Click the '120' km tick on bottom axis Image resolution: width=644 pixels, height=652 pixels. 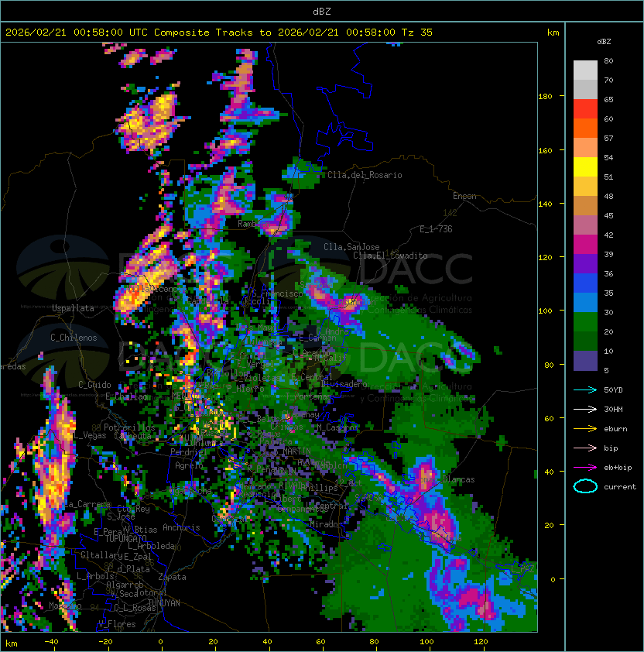[x=481, y=642]
